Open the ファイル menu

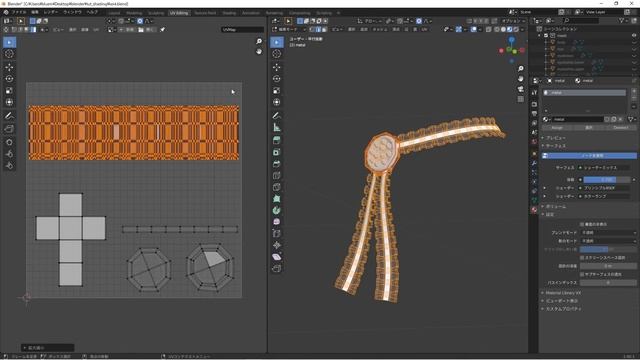click(x=19, y=12)
